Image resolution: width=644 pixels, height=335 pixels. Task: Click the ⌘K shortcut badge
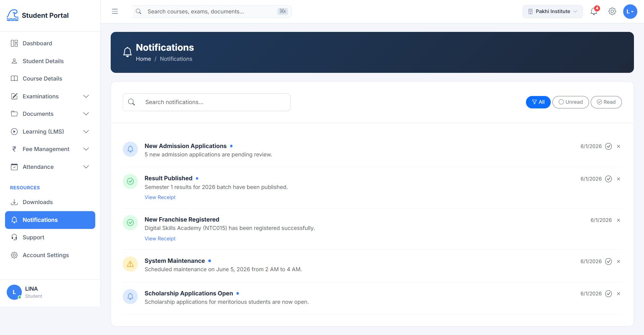coord(283,11)
